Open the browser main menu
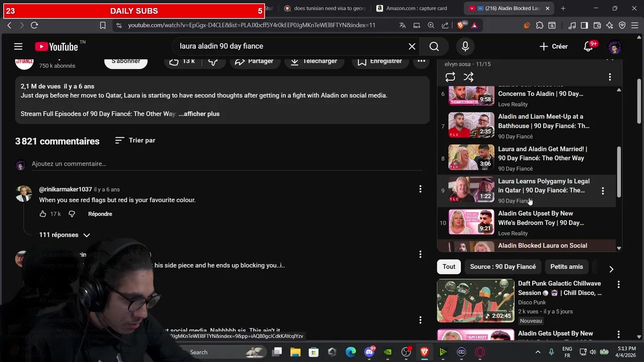 tap(634, 25)
